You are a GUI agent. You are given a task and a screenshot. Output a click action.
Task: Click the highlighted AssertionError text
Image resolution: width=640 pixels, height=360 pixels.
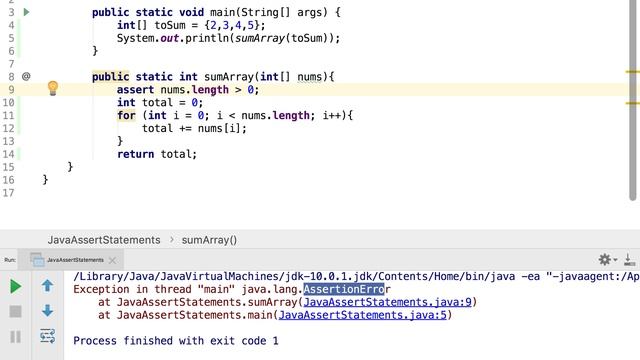click(344, 289)
